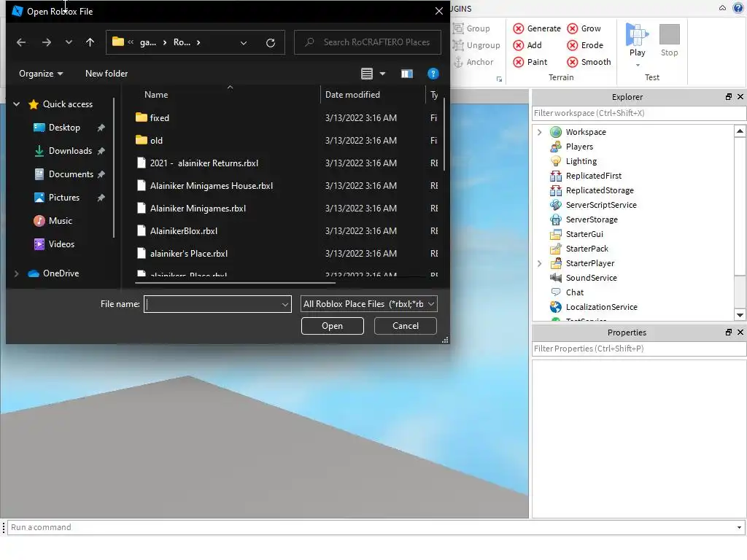Viewport: 747px width, 560px height.
Task: Click the Stop test button
Action: tap(669, 40)
